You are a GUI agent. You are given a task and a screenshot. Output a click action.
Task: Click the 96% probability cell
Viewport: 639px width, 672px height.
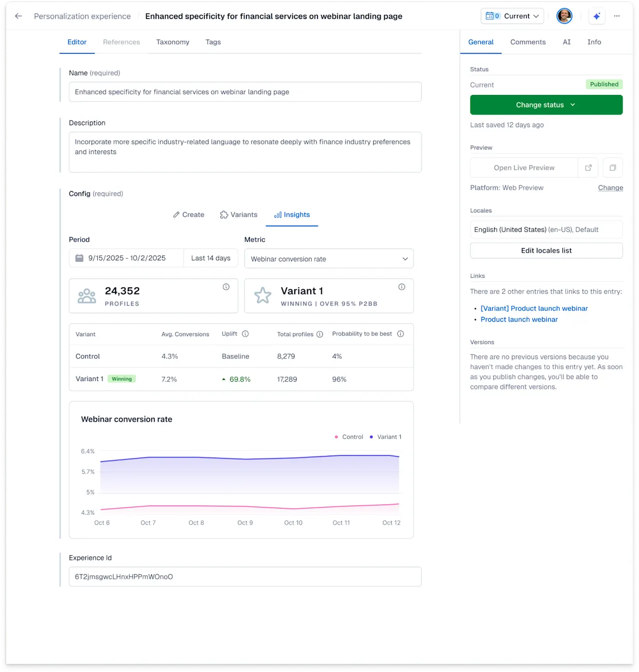tap(339, 379)
